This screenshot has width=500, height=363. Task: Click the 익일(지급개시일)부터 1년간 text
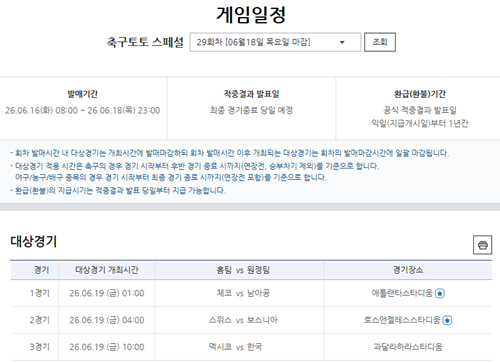pyautogui.click(x=420, y=124)
